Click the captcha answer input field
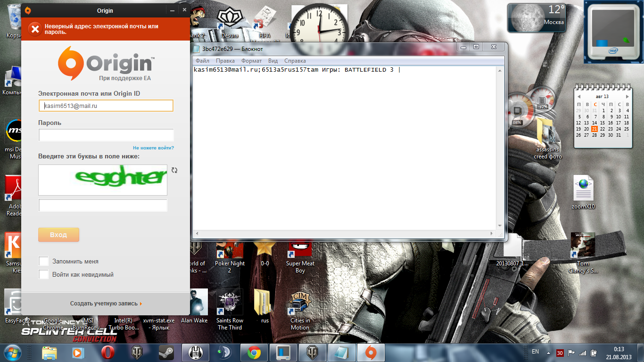This screenshot has height=362, width=644. pos(103,206)
